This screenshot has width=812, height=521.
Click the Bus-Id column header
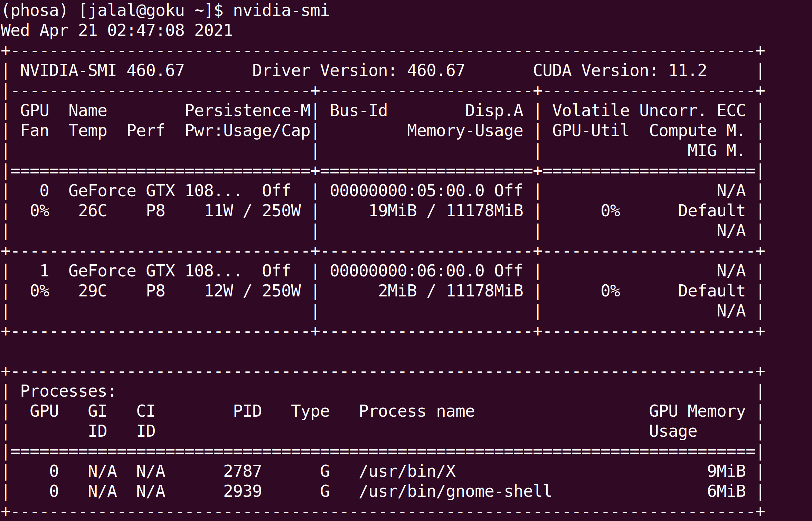(358, 111)
